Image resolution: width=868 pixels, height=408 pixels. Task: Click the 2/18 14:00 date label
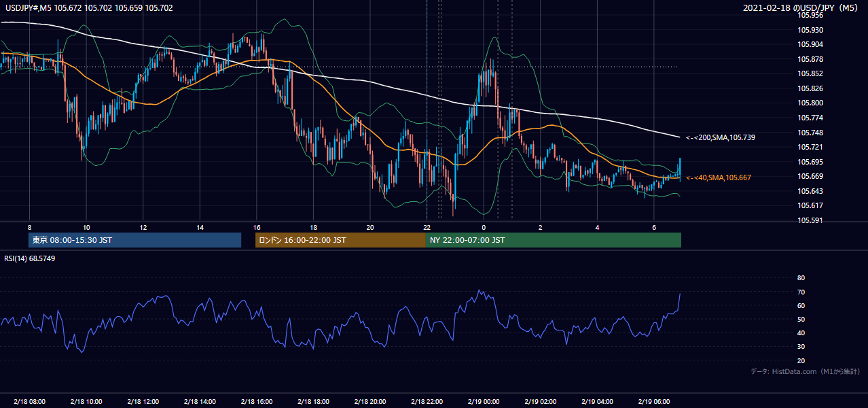point(200,402)
